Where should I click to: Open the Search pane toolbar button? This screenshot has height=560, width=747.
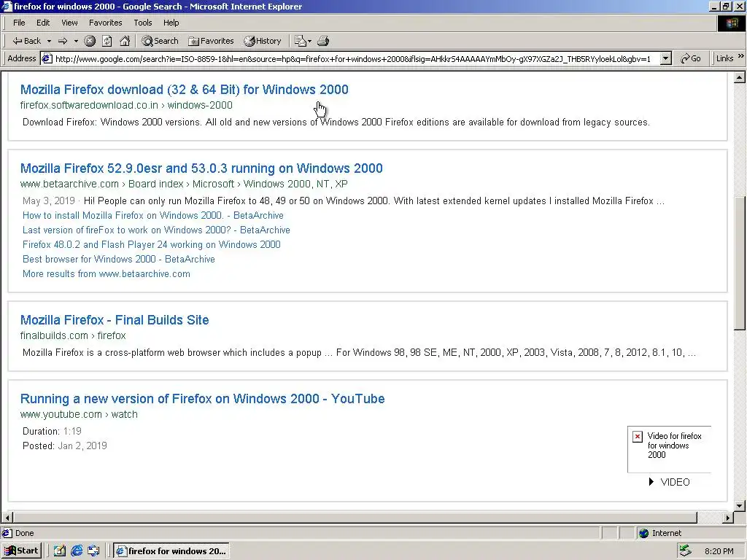160,41
